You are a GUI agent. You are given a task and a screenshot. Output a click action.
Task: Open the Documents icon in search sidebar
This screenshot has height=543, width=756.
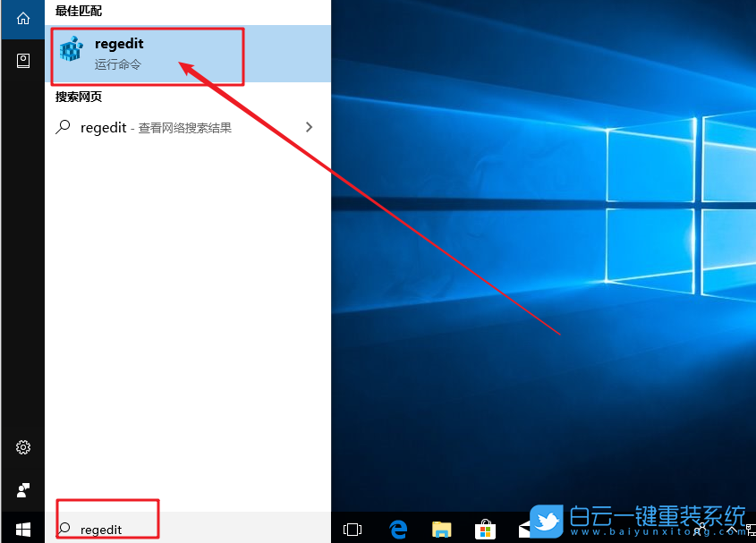point(22,61)
